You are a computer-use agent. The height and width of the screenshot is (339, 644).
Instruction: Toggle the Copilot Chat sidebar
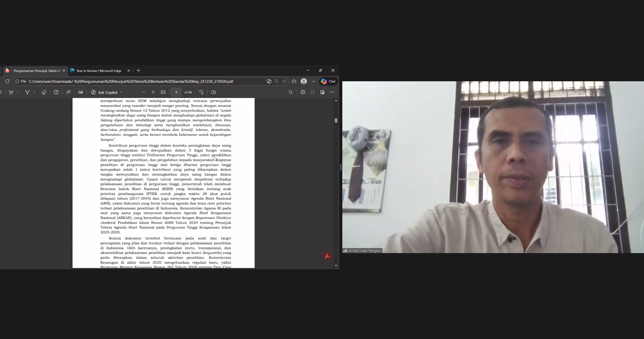point(328,82)
